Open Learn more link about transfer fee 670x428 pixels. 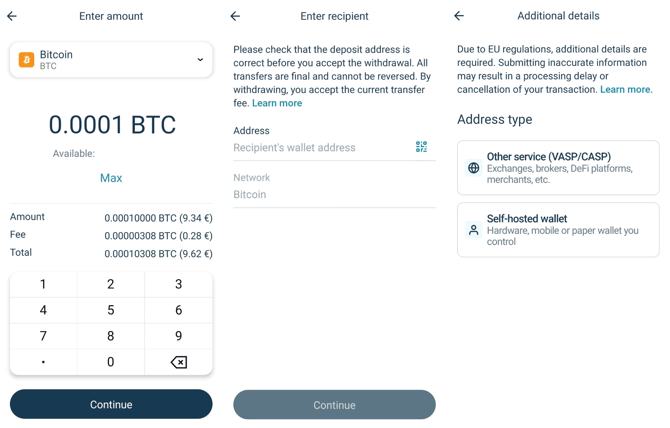click(x=277, y=103)
